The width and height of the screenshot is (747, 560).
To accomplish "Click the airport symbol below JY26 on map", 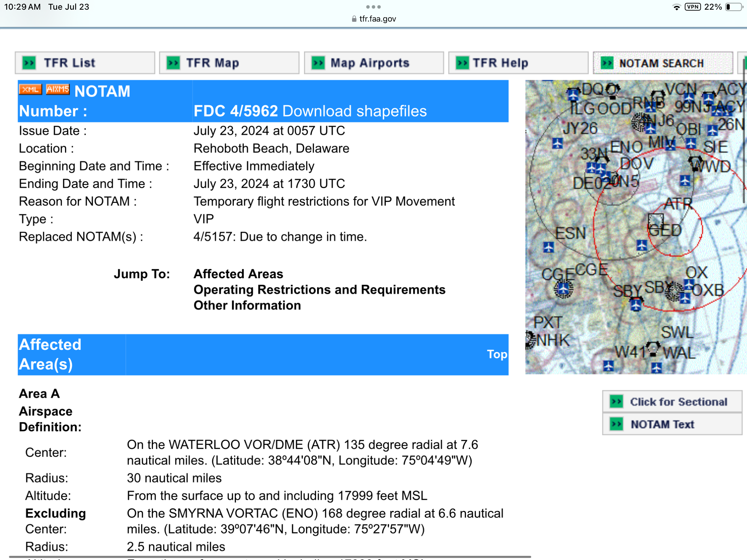I will (557, 143).
